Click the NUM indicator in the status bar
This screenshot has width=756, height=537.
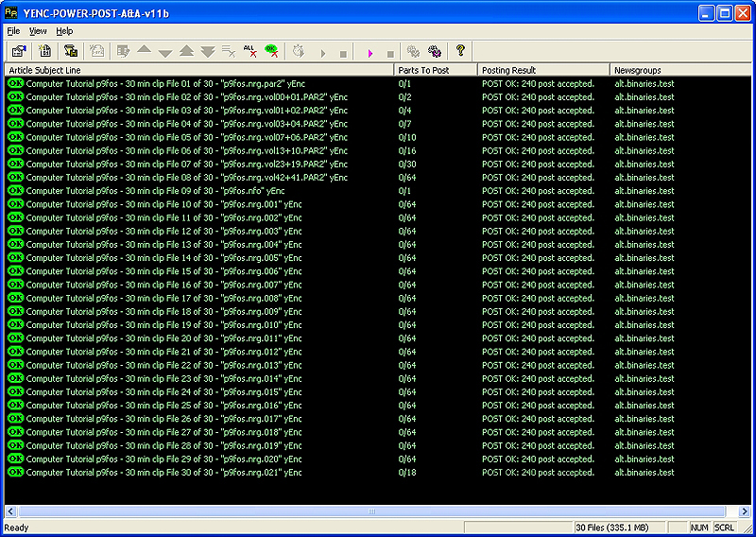point(699,528)
